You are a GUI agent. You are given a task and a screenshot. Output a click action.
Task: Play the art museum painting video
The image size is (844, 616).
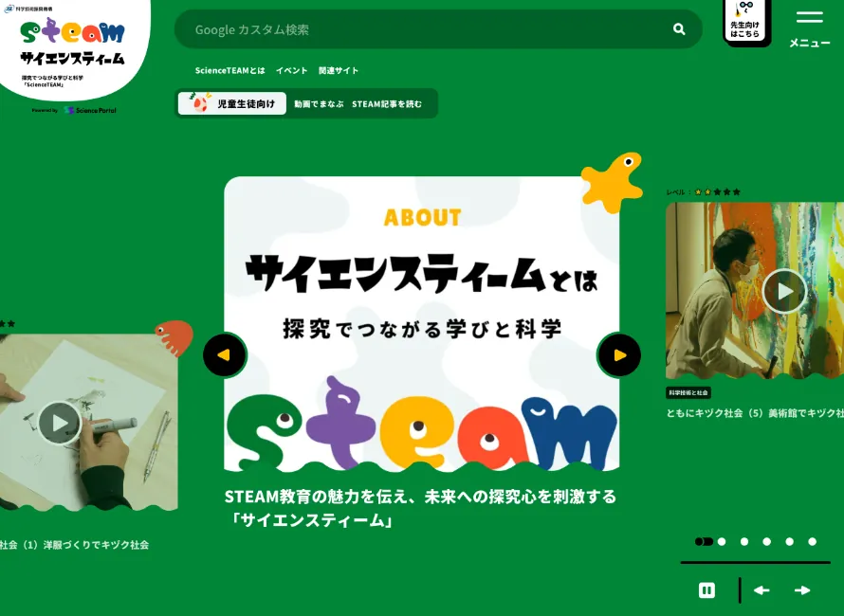tap(783, 291)
